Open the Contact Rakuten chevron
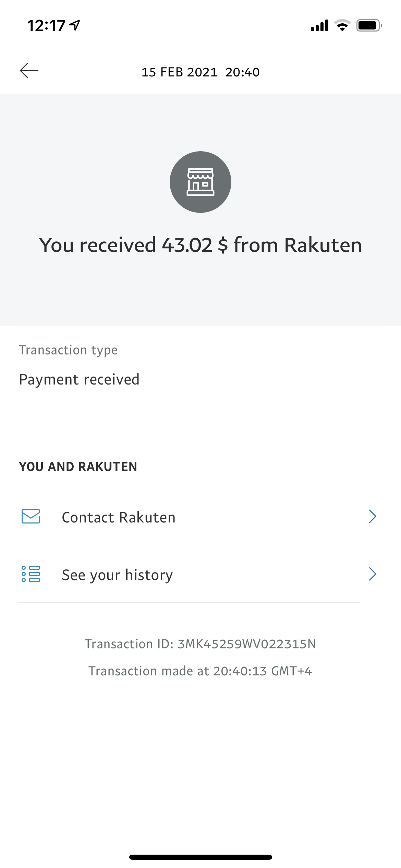The image size is (401, 868). click(x=373, y=516)
